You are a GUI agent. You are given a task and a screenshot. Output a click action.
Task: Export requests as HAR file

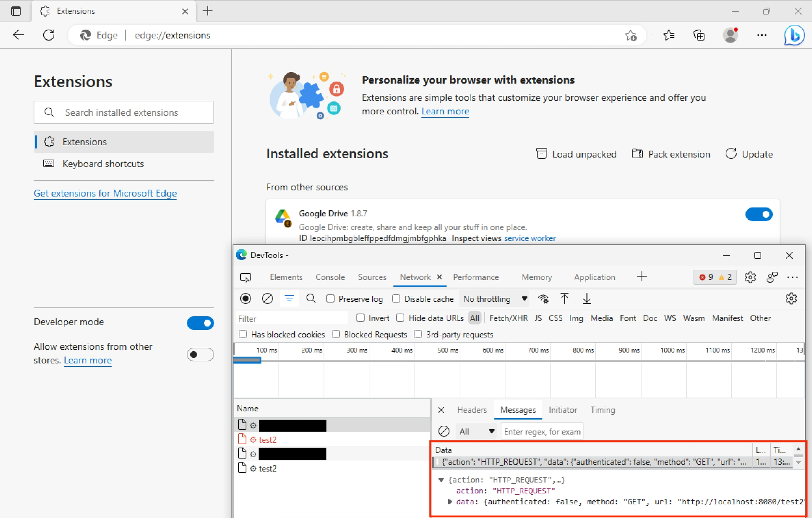tap(587, 299)
